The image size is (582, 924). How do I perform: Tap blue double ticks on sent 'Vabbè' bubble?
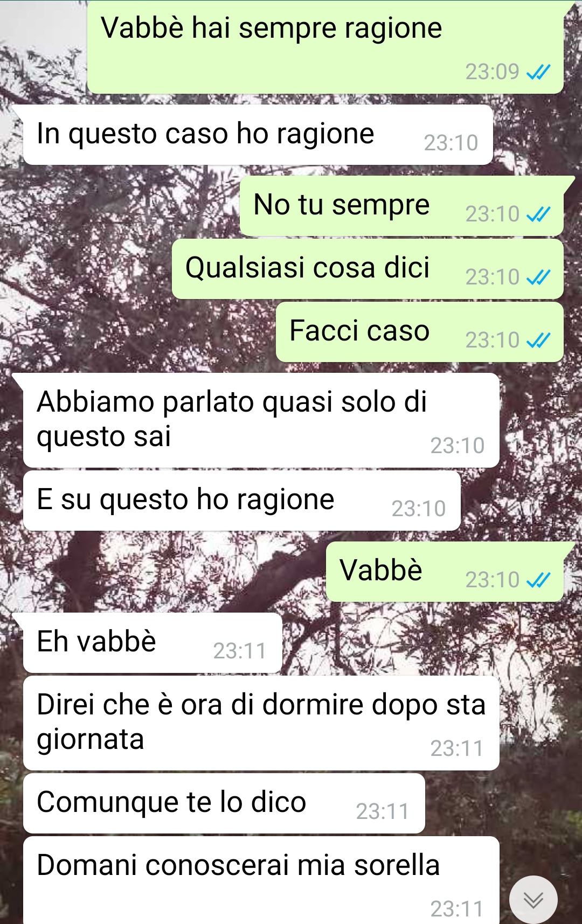538,580
